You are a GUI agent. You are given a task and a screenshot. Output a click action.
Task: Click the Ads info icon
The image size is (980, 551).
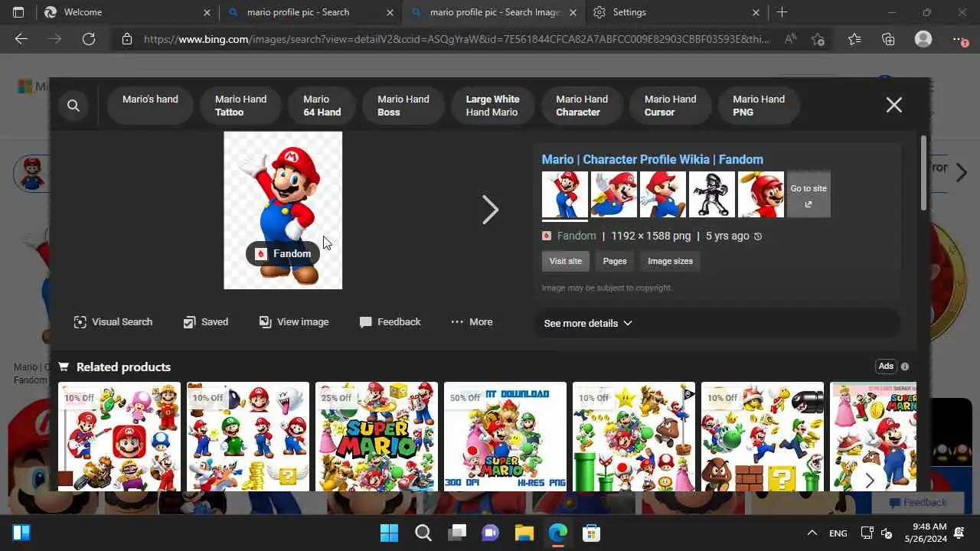pos(905,367)
